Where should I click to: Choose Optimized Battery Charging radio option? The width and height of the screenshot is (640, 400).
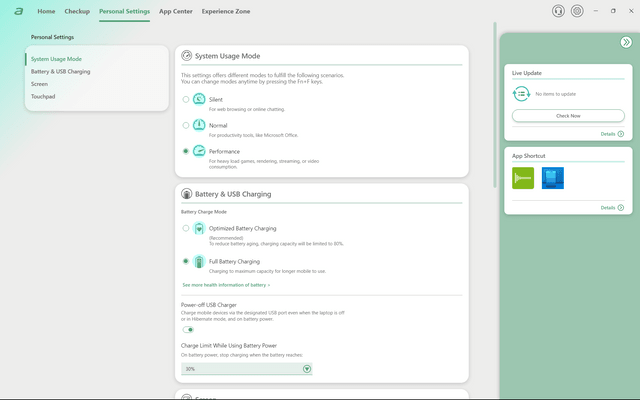click(186, 228)
